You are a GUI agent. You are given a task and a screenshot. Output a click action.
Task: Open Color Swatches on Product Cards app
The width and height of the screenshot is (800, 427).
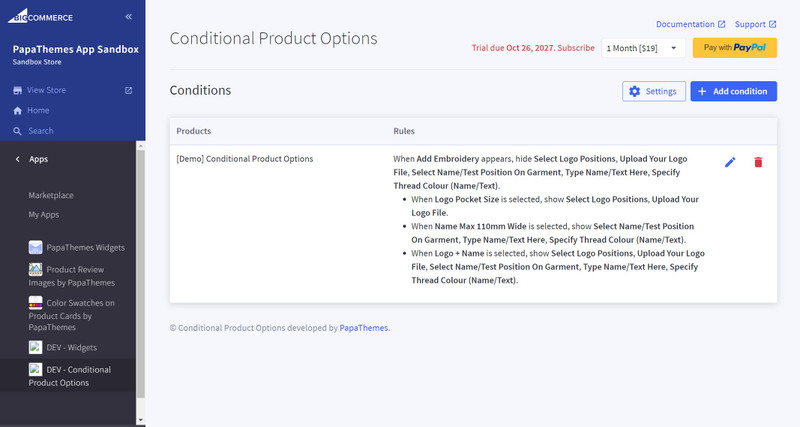click(74, 314)
